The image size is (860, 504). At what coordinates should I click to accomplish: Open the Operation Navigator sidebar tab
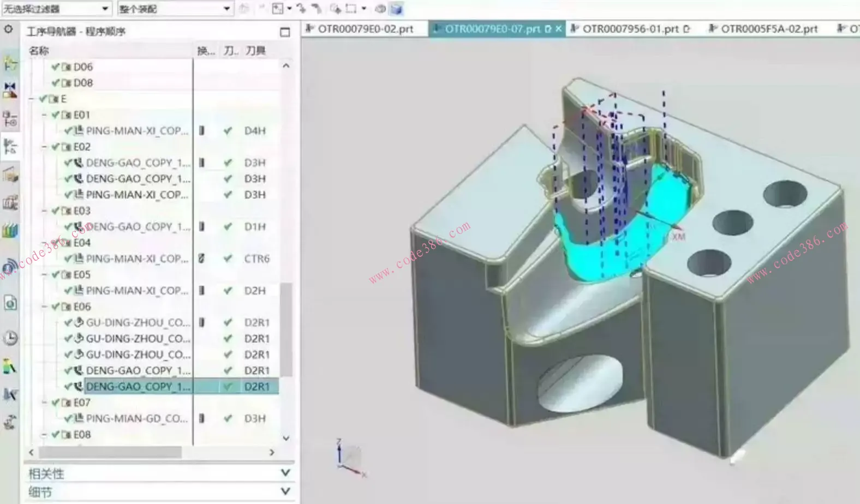coord(10,146)
